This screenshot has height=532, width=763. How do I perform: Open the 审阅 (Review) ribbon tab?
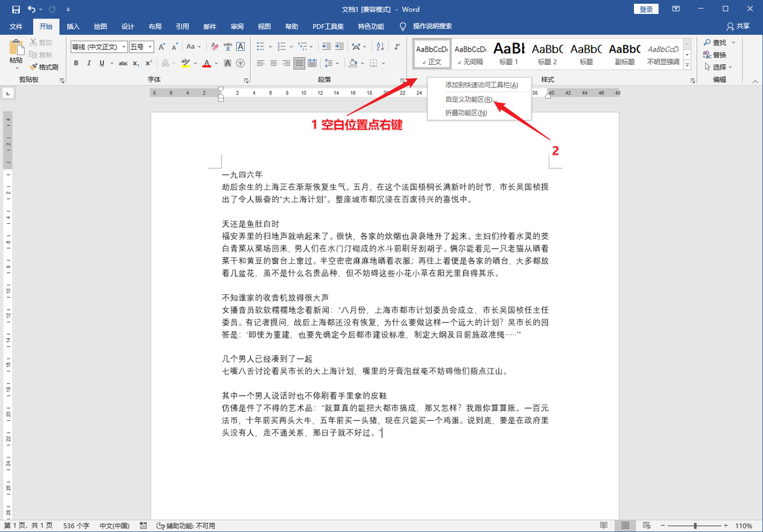pyautogui.click(x=237, y=27)
